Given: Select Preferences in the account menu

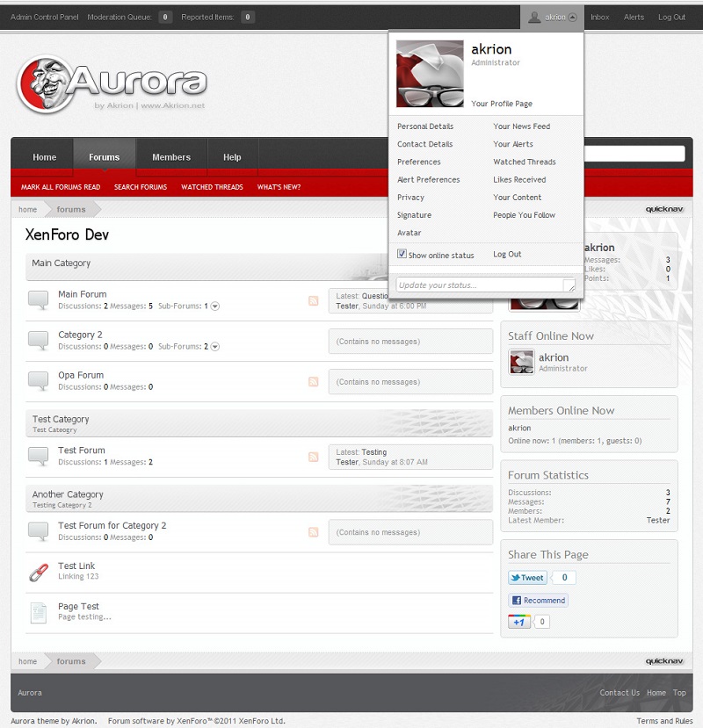Looking at the screenshot, I should 418,162.
